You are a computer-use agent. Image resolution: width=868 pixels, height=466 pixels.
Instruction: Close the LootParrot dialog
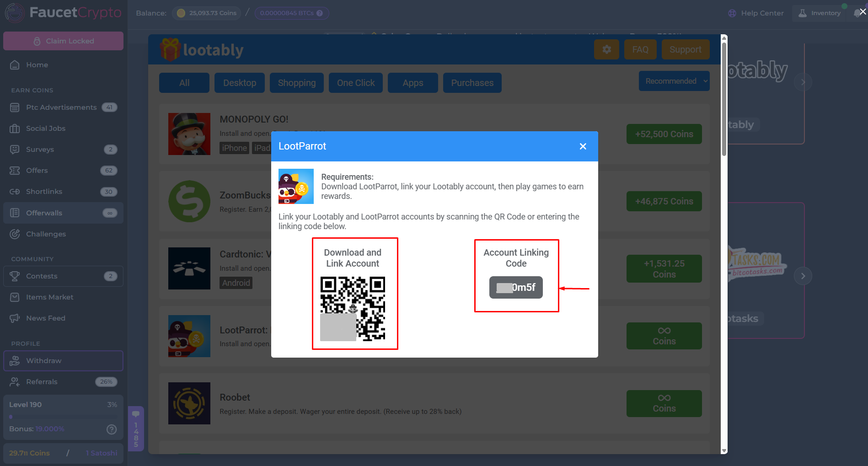[583, 146]
